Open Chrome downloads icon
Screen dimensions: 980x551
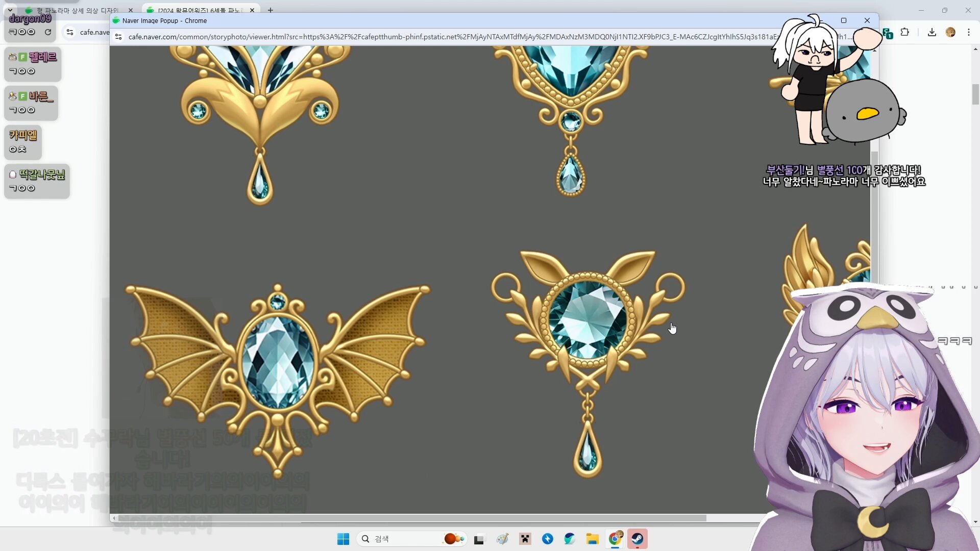click(x=932, y=32)
